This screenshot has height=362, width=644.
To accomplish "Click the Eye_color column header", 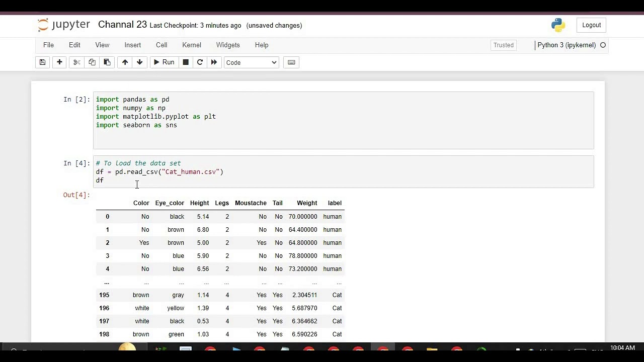I will pyautogui.click(x=170, y=203).
